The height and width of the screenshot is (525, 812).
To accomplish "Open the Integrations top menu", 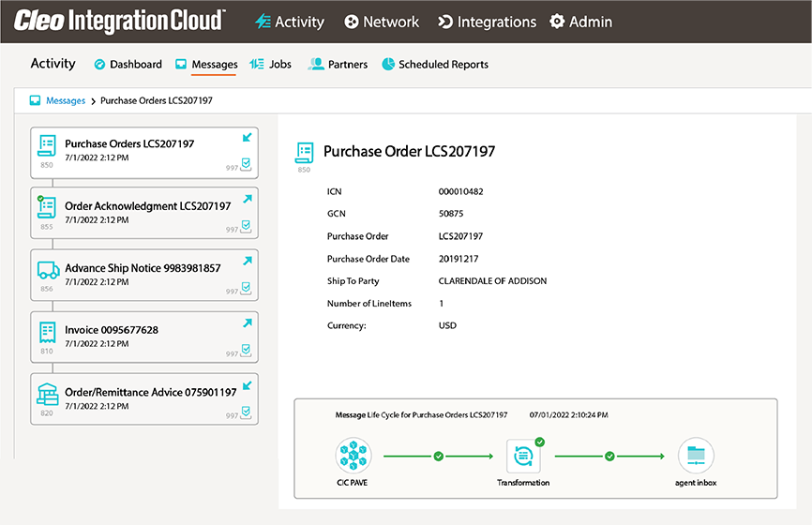I will [x=487, y=22].
